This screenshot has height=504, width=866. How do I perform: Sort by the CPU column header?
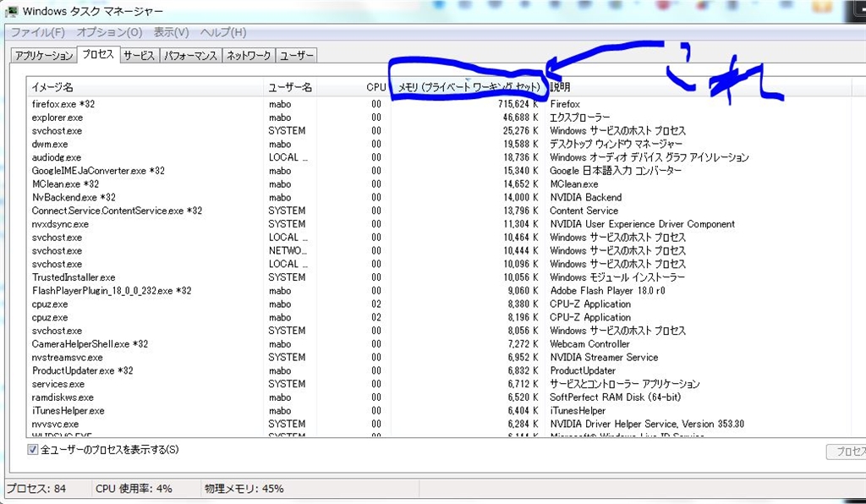pyautogui.click(x=354, y=87)
